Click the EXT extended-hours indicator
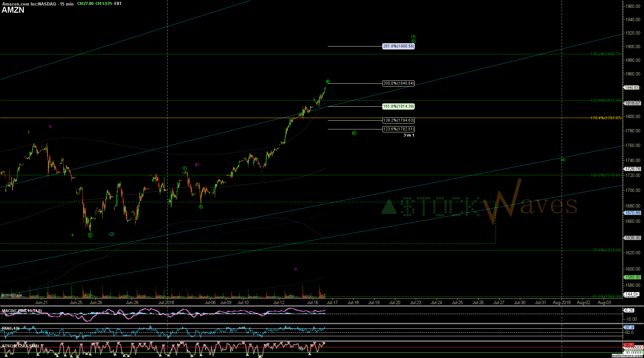This screenshot has height=358, width=644. (118, 4)
